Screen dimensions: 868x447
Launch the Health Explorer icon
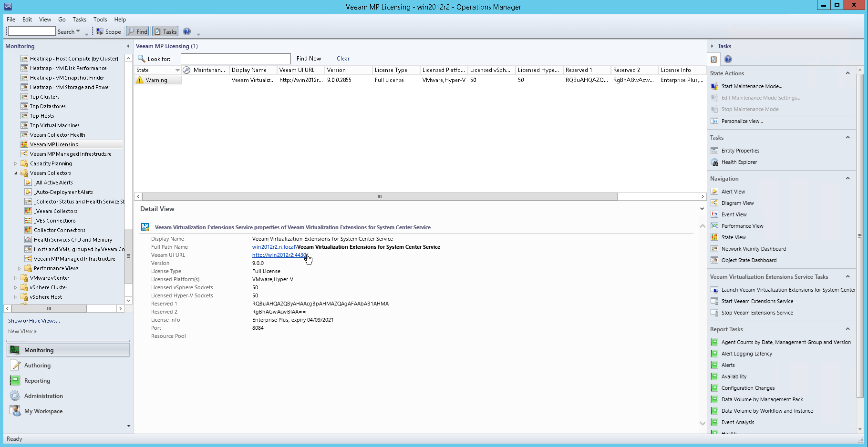click(x=714, y=162)
